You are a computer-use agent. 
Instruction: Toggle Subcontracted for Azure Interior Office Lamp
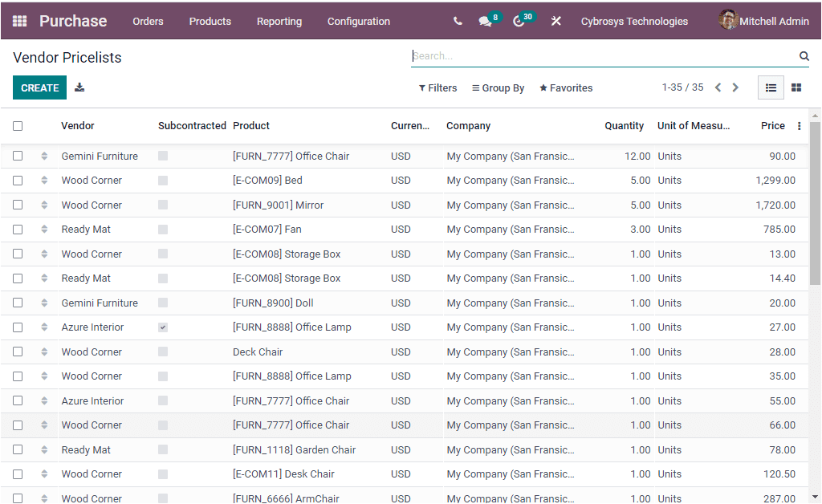(163, 327)
